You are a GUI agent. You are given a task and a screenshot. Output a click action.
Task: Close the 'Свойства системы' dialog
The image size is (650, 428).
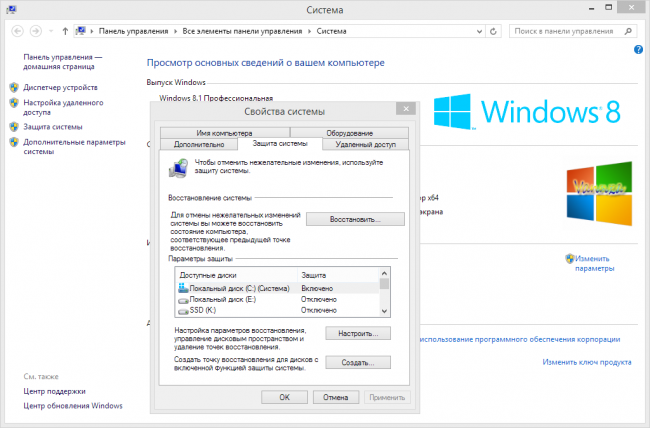pos(406,109)
